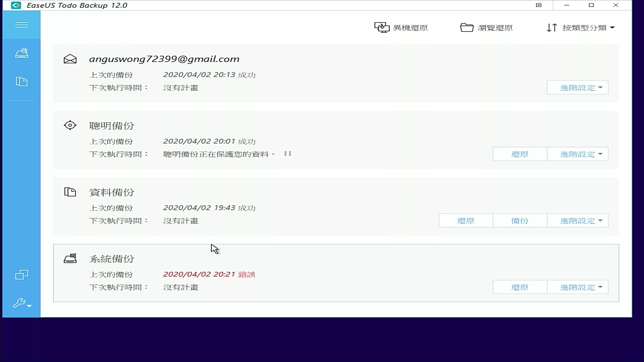The width and height of the screenshot is (644, 362).
Task: Click the 2020/04/02 20:13 成功 backup time
Action: pos(209,75)
